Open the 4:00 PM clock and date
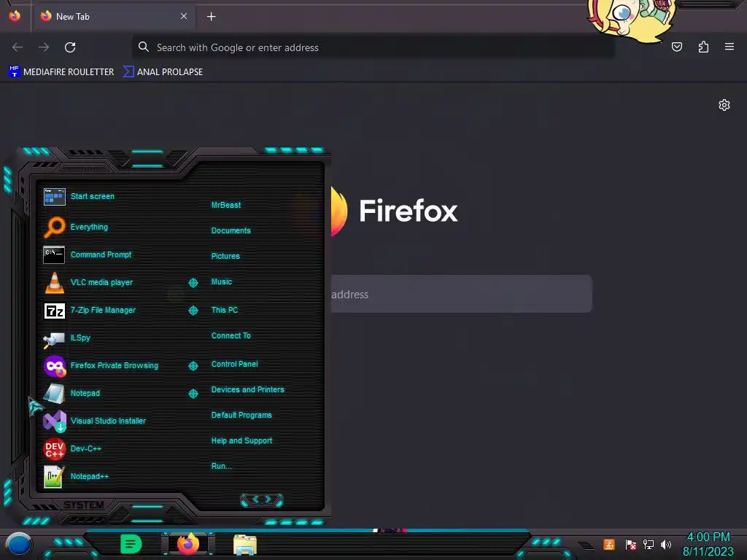Screen dimensions: 747x560 point(708,544)
